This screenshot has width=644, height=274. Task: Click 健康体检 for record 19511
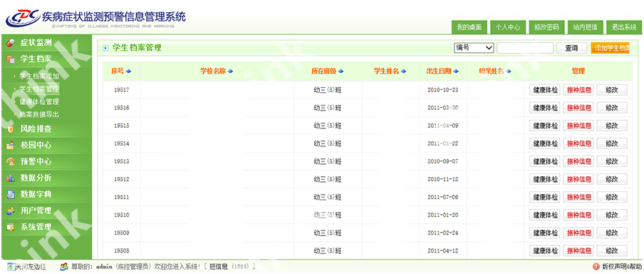pos(545,198)
